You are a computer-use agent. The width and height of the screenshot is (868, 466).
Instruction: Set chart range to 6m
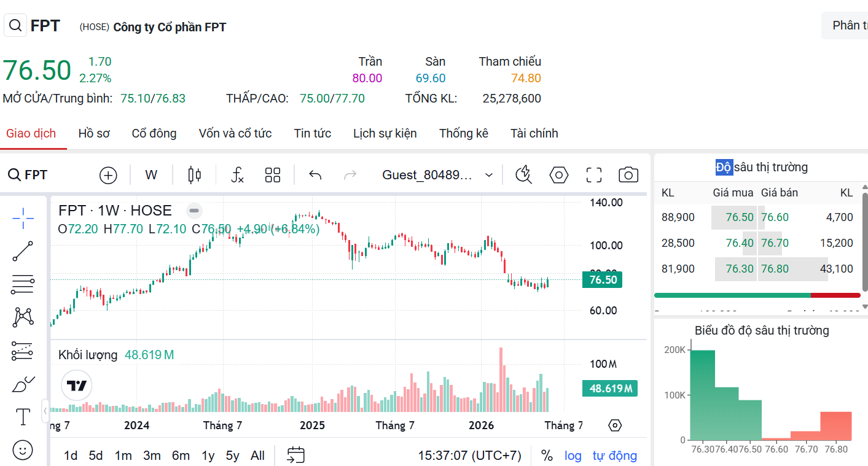pyautogui.click(x=181, y=456)
